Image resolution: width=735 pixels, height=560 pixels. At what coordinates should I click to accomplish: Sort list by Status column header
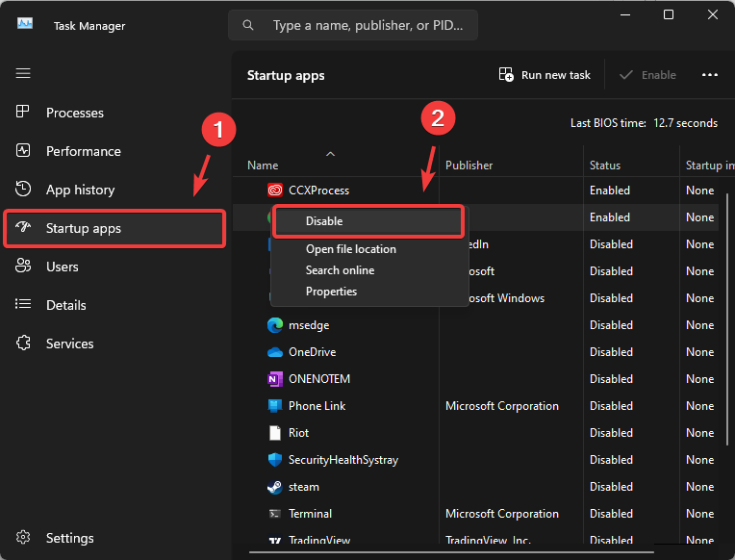[605, 165]
